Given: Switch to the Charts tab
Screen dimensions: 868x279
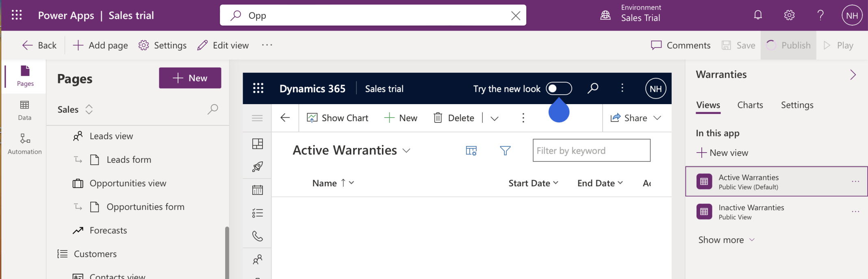Looking at the screenshot, I should pyautogui.click(x=750, y=105).
